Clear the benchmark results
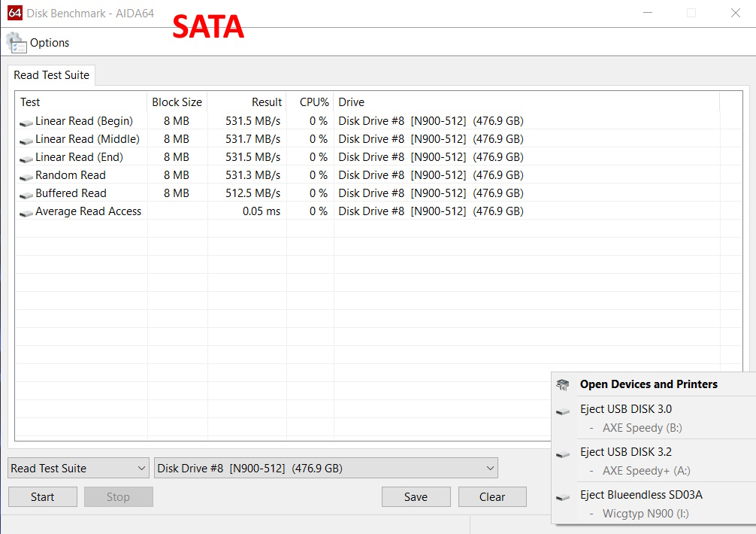This screenshot has width=756, height=534. point(492,497)
